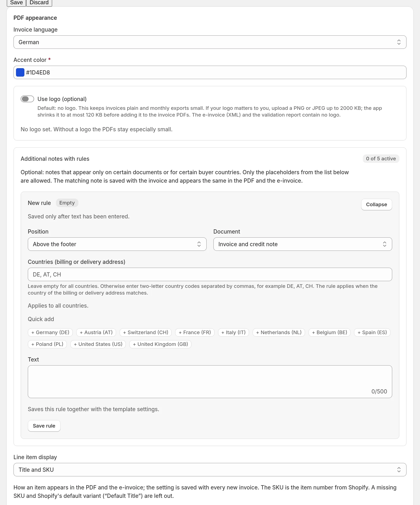Quick add Austria (AT)
The image size is (420, 505).
(x=96, y=332)
